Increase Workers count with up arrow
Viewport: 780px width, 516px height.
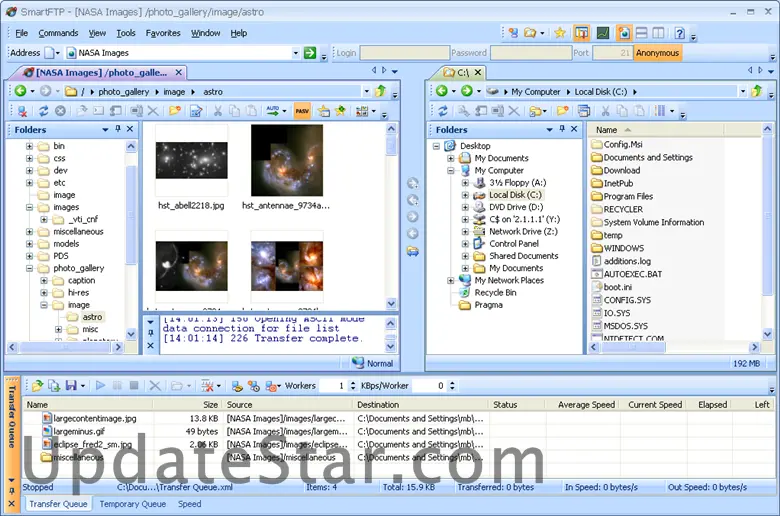[x=353, y=383]
